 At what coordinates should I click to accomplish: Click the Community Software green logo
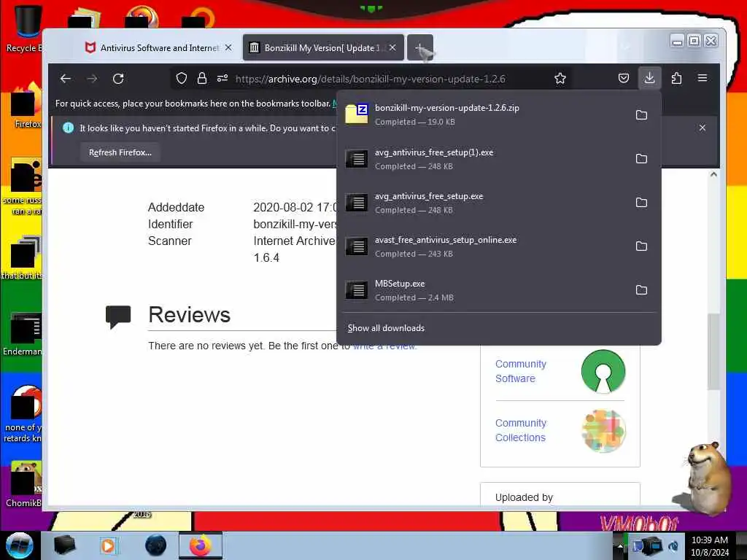coord(603,371)
